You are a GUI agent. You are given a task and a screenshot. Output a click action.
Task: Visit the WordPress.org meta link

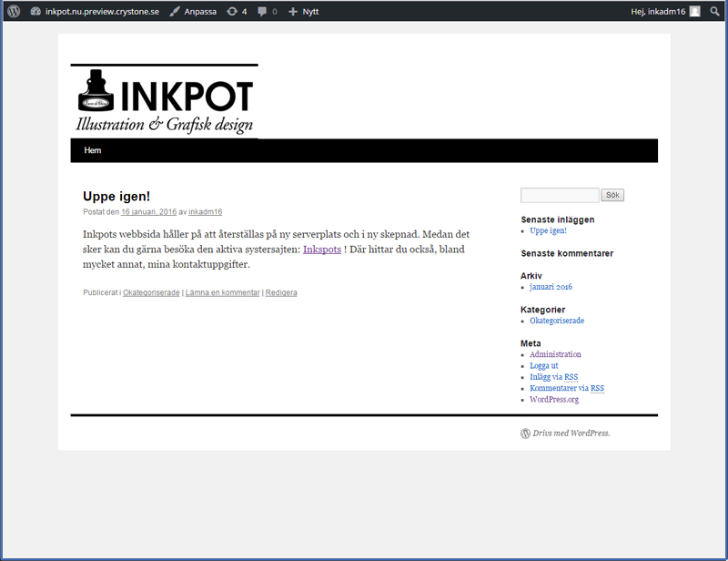click(554, 399)
